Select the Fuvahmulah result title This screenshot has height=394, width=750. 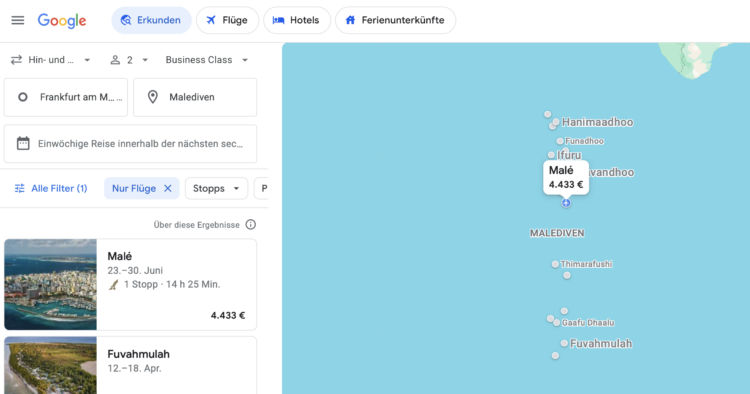point(139,354)
